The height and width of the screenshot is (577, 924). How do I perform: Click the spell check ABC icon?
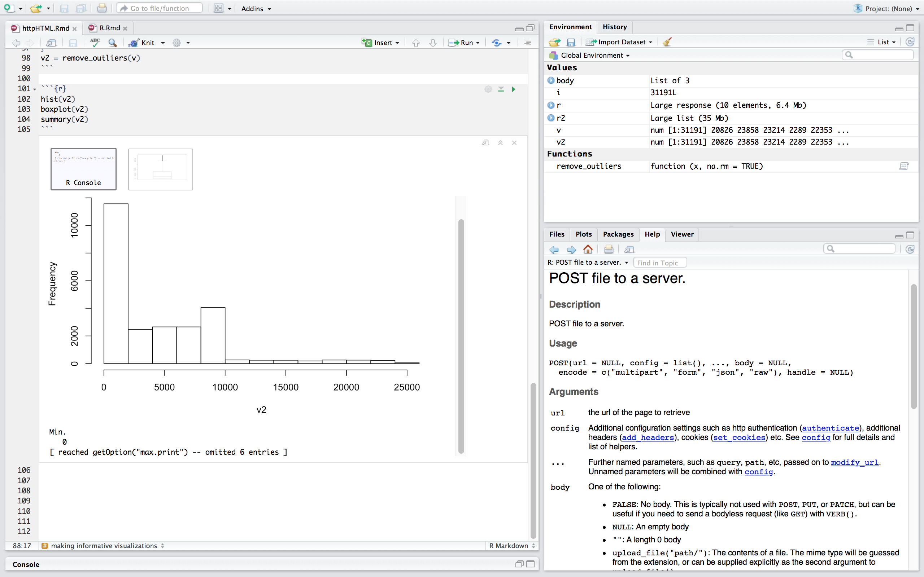[x=95, y=42]
